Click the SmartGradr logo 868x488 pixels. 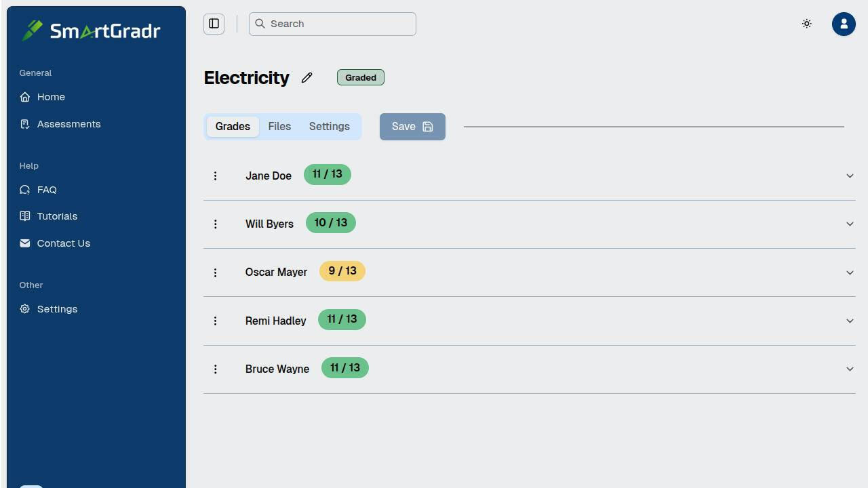[92, 30]
